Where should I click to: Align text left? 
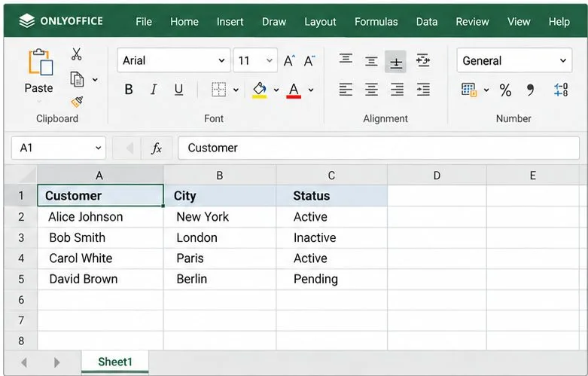point(346,90)
